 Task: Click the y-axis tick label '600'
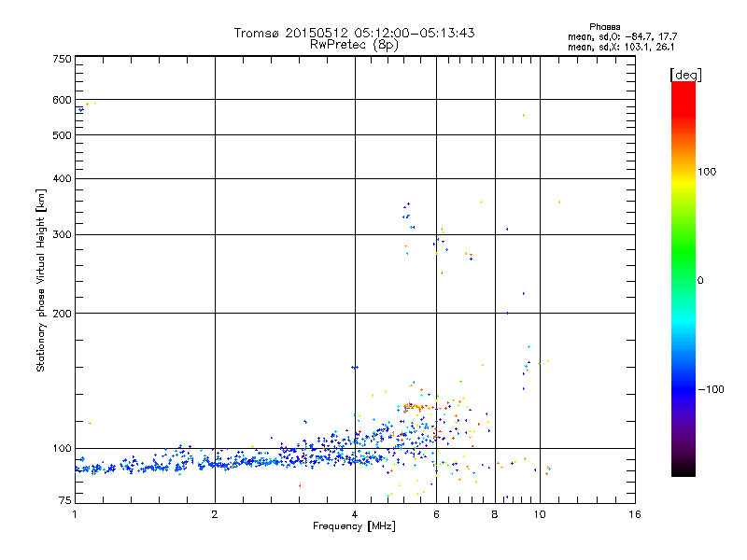pyautogui.click(x=62, y=100)
